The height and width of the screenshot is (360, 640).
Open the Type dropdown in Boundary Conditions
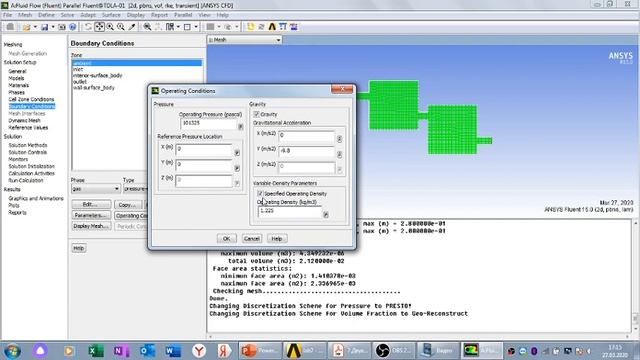[x=135, y=189]
